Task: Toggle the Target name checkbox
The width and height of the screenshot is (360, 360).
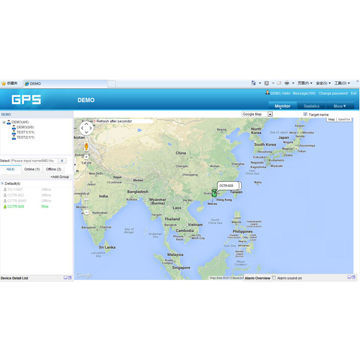Action: click(x=305, y=114)
